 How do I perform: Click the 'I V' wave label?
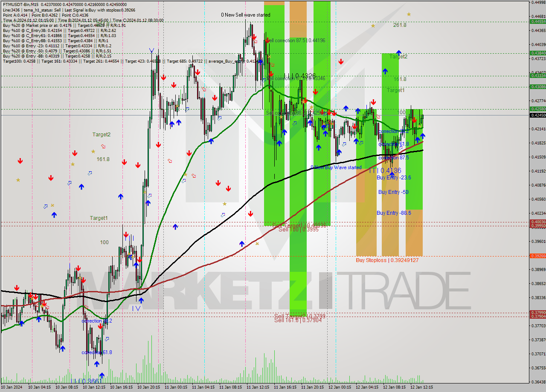pyautogui.click(x=136, y=308)
